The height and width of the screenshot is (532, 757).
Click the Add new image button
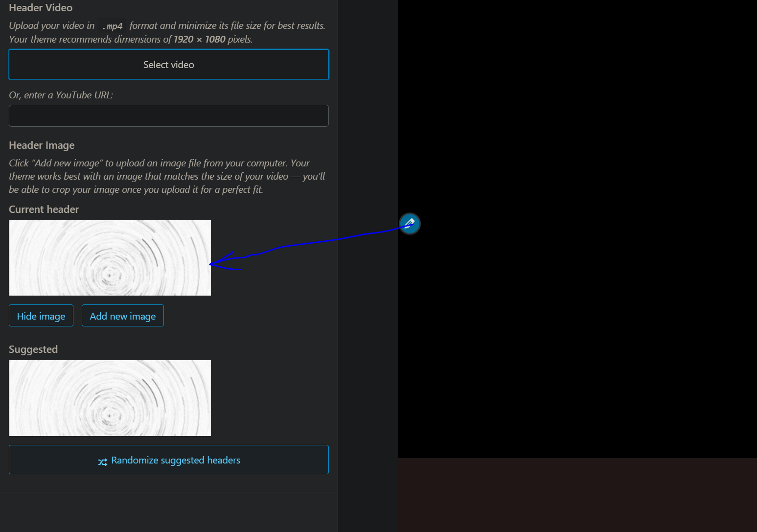click(x=123, y=316)
